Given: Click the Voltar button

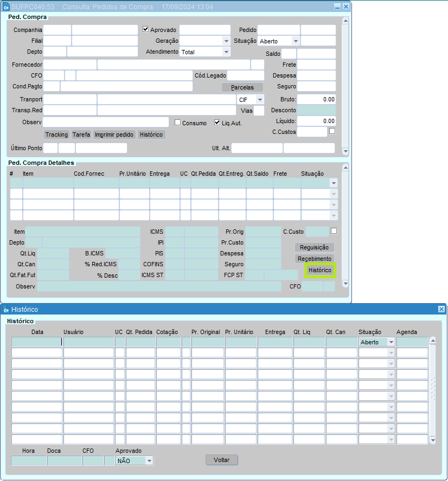Looking at the screenshot, I should [x=221, y=460].
